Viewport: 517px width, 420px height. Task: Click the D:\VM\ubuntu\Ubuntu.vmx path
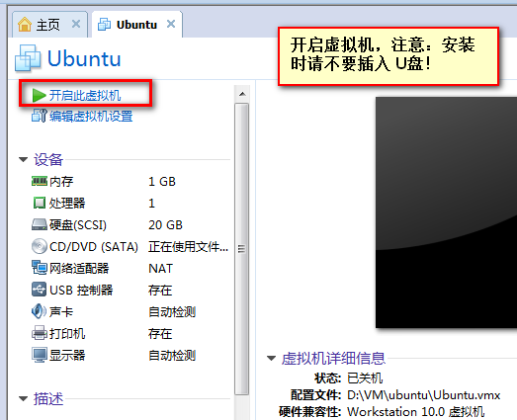[424, 395]
